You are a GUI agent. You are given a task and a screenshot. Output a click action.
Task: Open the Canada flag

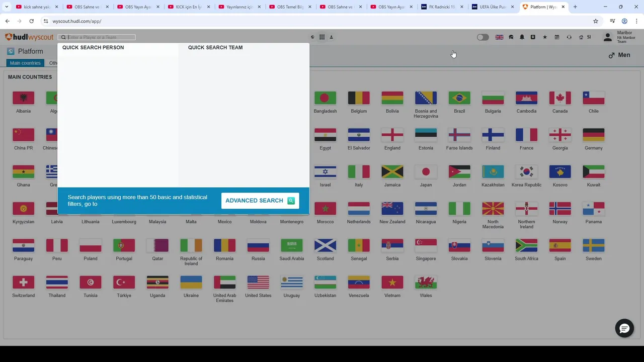tap(560, 98)
